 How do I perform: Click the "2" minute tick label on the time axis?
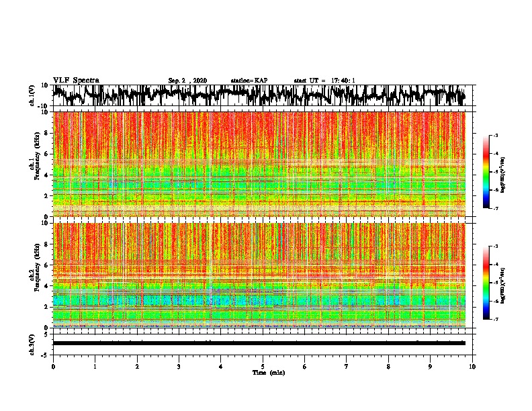point(137,367)
